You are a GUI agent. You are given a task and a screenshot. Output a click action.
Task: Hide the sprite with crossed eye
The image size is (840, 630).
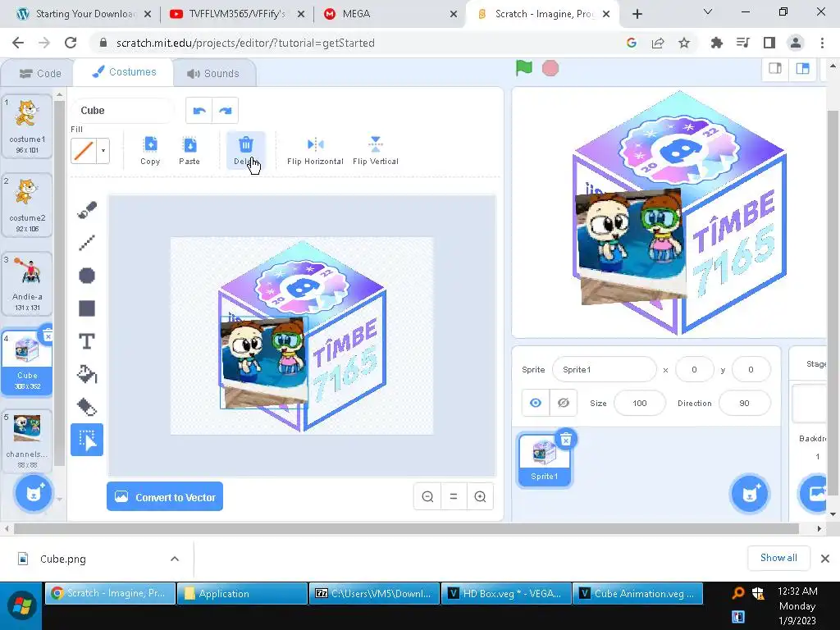pos(563,403)
